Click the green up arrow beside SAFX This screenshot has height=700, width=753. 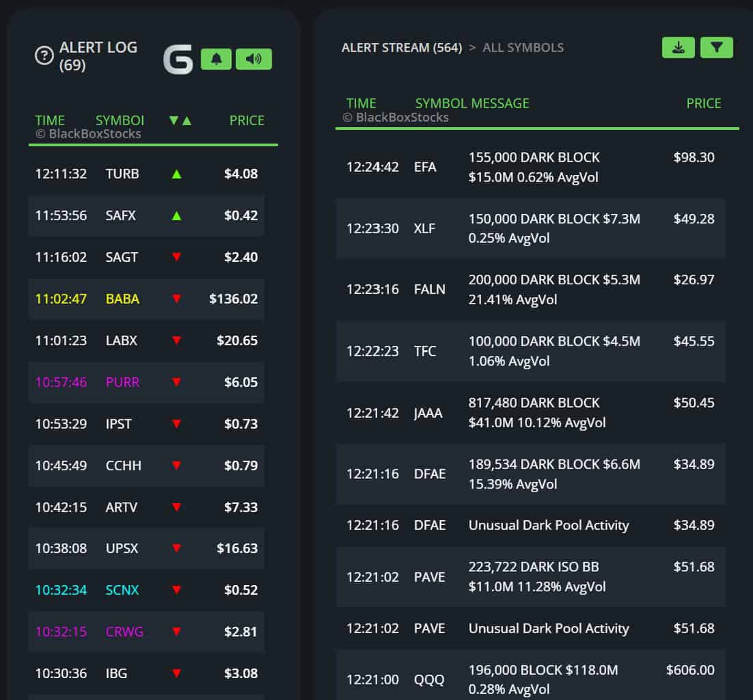pyautogui.click(x=177, y=215)
